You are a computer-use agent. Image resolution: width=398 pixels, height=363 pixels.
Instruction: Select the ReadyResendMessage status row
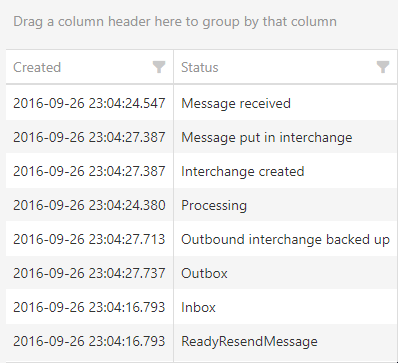202,341
